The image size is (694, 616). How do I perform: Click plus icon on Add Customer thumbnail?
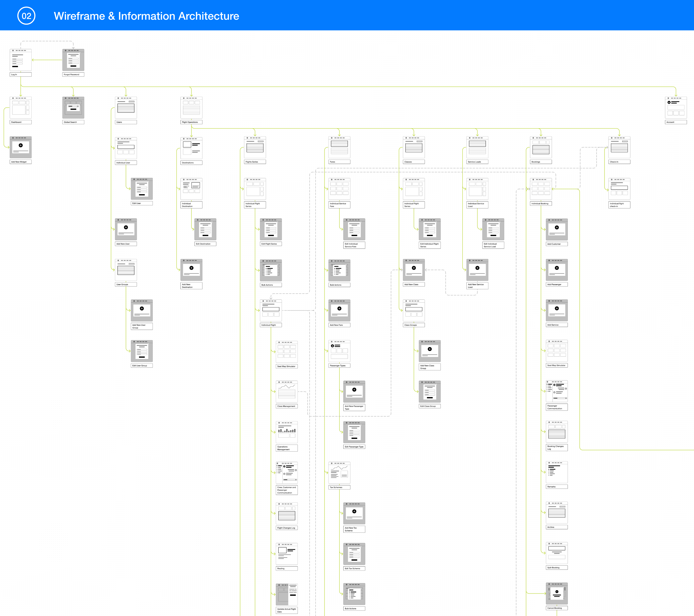[x=556, y=228]
